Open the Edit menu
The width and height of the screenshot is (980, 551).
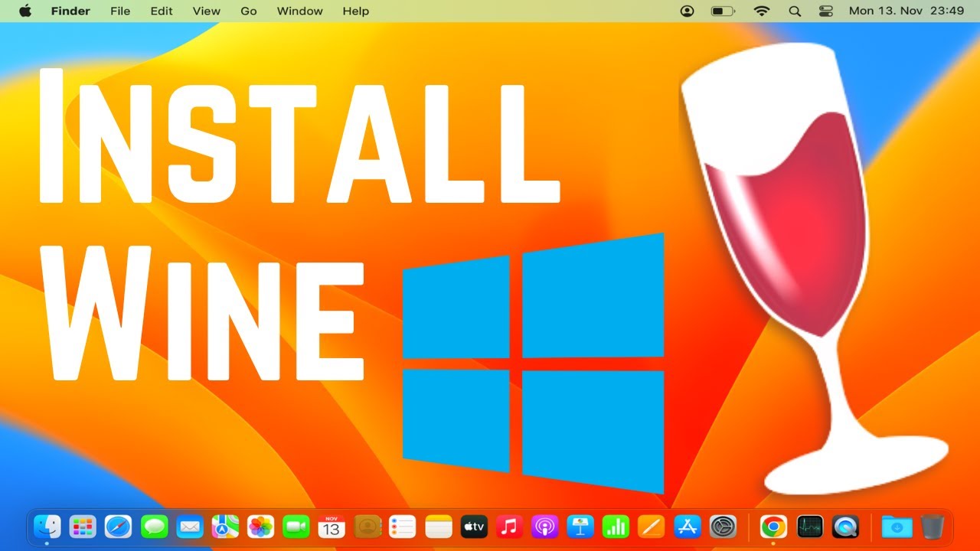(x=162, y=11)
